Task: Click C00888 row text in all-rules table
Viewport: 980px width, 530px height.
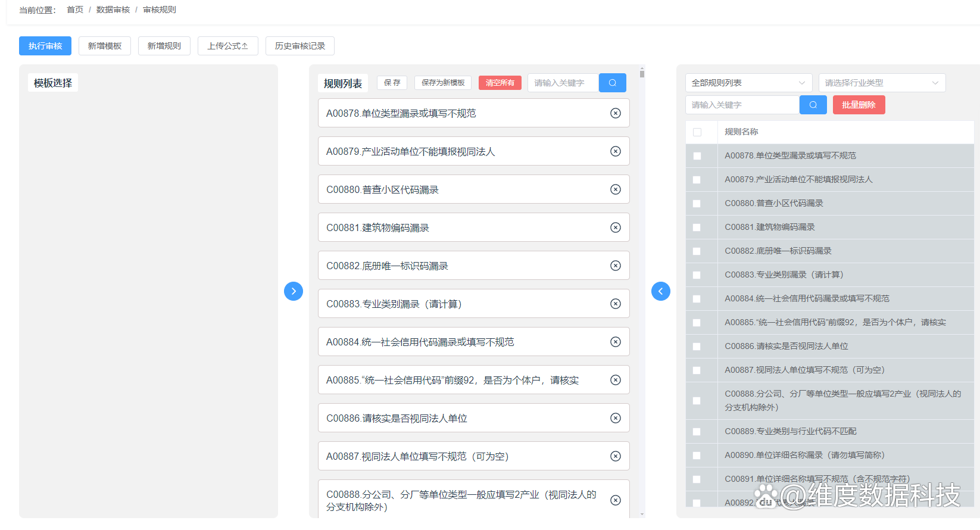Action: click(x=843, y=401)
